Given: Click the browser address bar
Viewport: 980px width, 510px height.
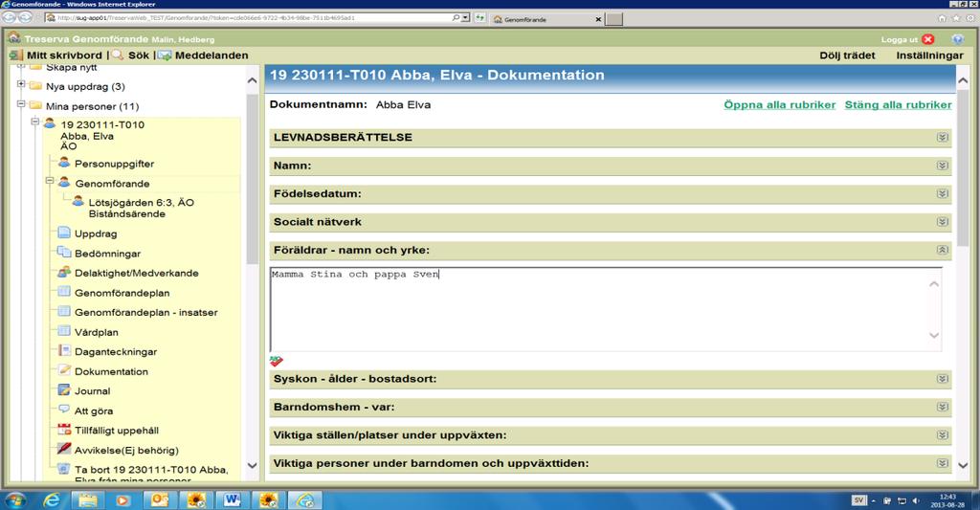Looking at the screenshot, I should point(253,17).
